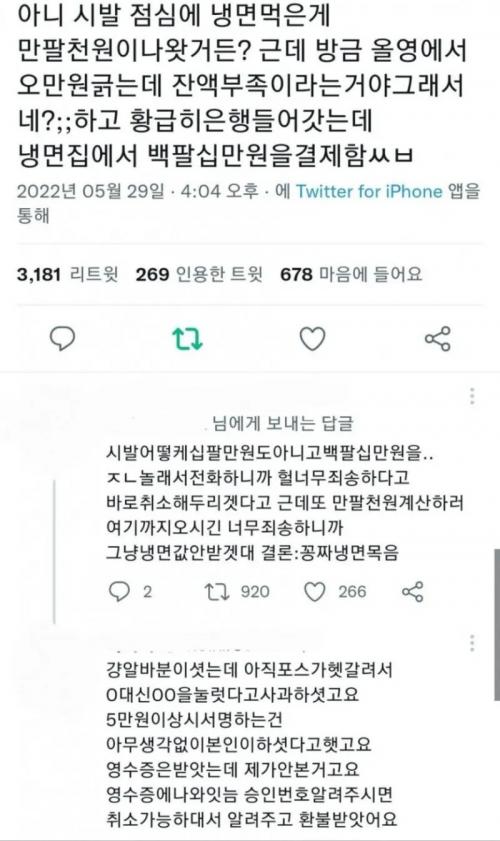Open share icon of main tweet

(x=438, y=339)
